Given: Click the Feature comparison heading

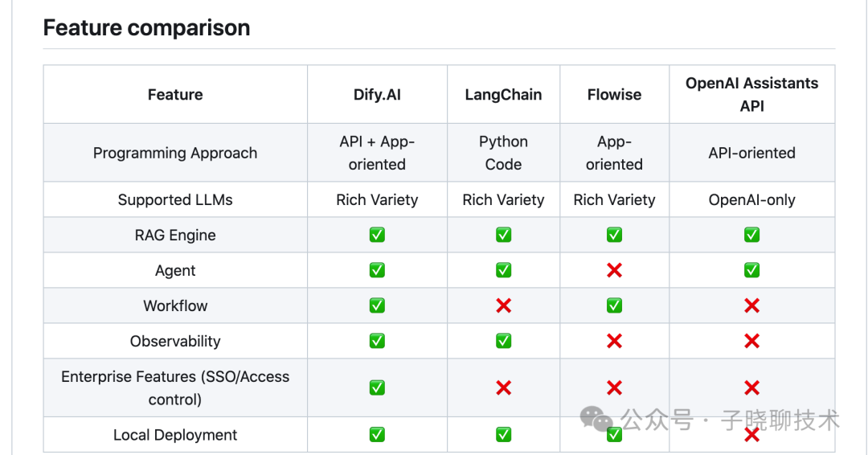Looking at the screenshot, I should coord(146,28).
